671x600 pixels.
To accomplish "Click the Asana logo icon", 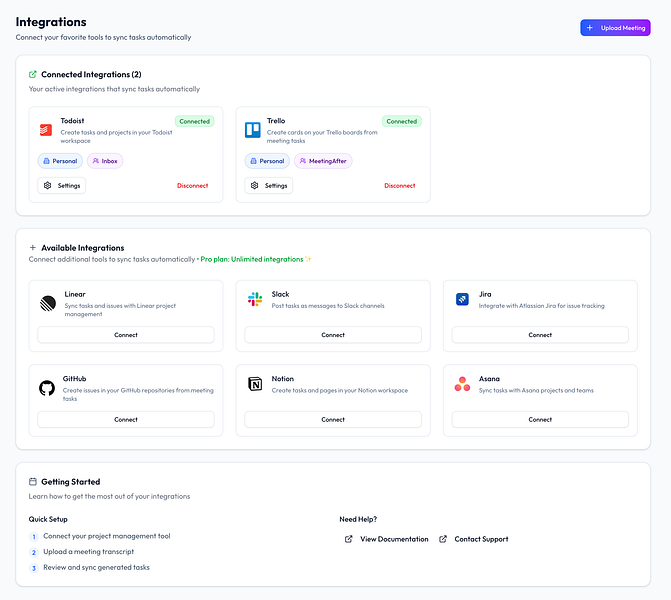I will coord(462,384).
